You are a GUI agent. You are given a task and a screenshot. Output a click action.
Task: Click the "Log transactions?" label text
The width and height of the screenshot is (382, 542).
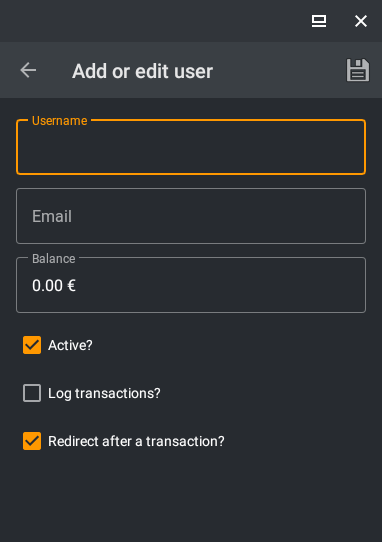tap(104, 393)
